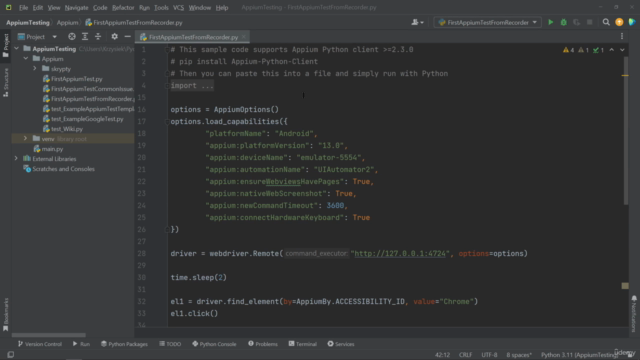The width and height of the screenshot is (640, 360).
Task: Open Services tool window
Action: click(341, 344)
